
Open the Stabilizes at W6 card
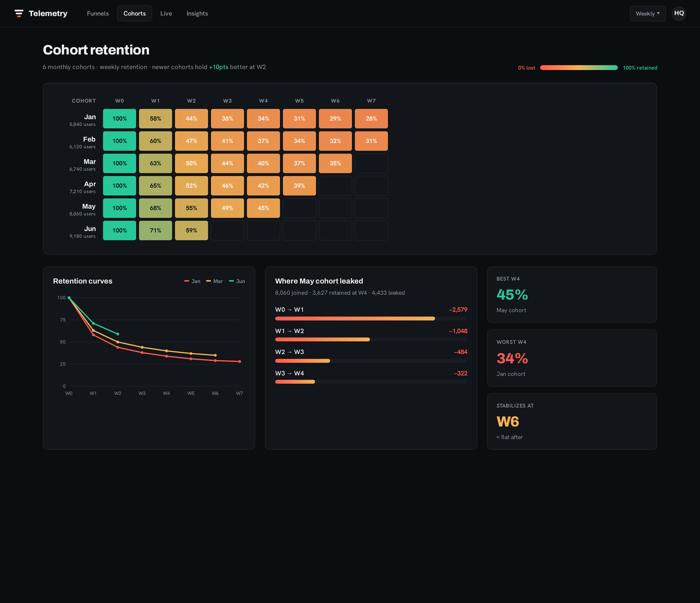572,421
